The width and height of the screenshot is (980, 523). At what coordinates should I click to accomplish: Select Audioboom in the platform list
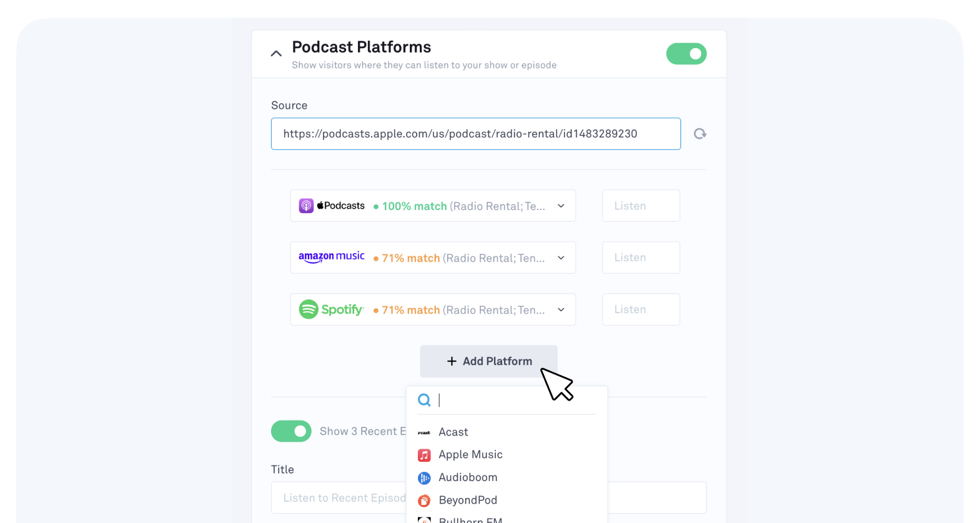click(468, 477)
